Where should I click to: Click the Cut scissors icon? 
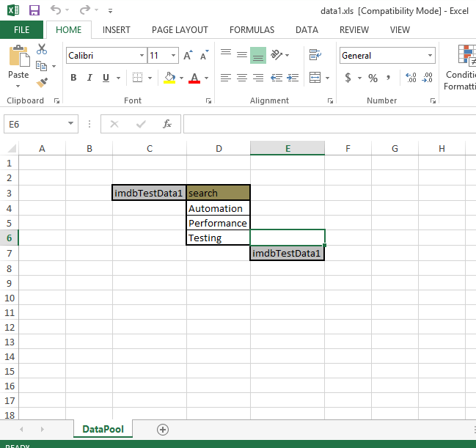pos(42,49)
